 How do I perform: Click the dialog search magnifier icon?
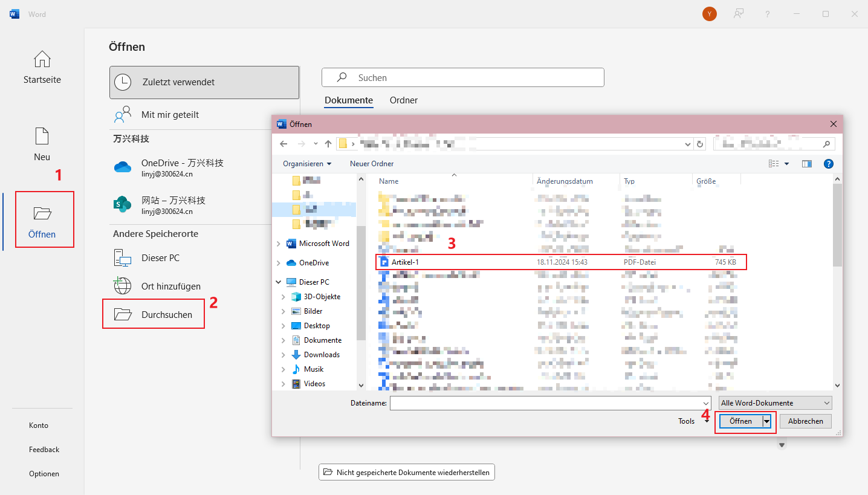(827, 144)
